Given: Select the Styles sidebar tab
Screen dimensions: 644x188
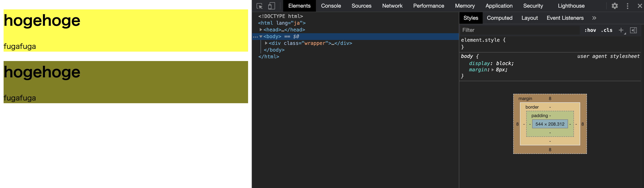Looking at the screenshot, I should [471, 18].
